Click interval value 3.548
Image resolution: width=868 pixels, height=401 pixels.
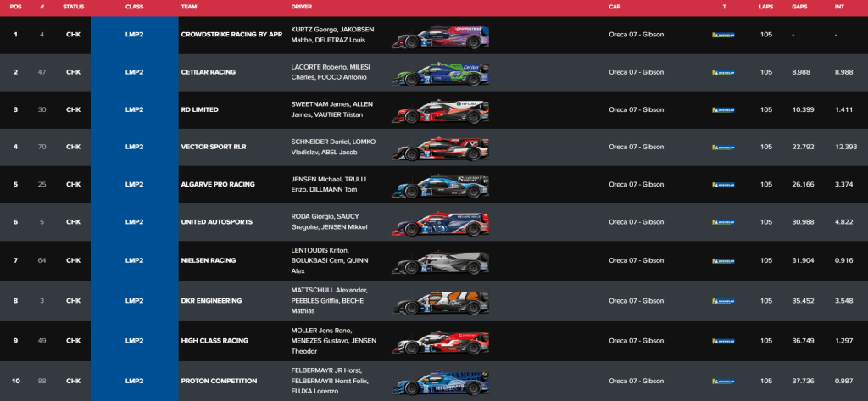click(x=844, y=301)
